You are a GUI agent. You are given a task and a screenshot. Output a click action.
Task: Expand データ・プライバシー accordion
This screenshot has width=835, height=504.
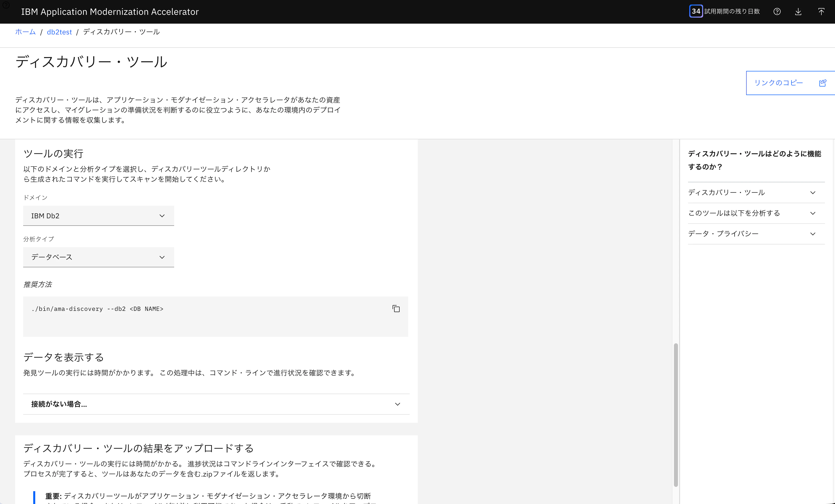756,234
